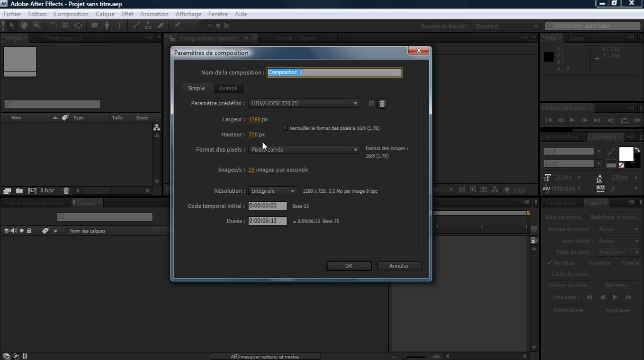Click the white fill color swatch
The height and width of the screenshot is (360, 644).
pos(626,154)
